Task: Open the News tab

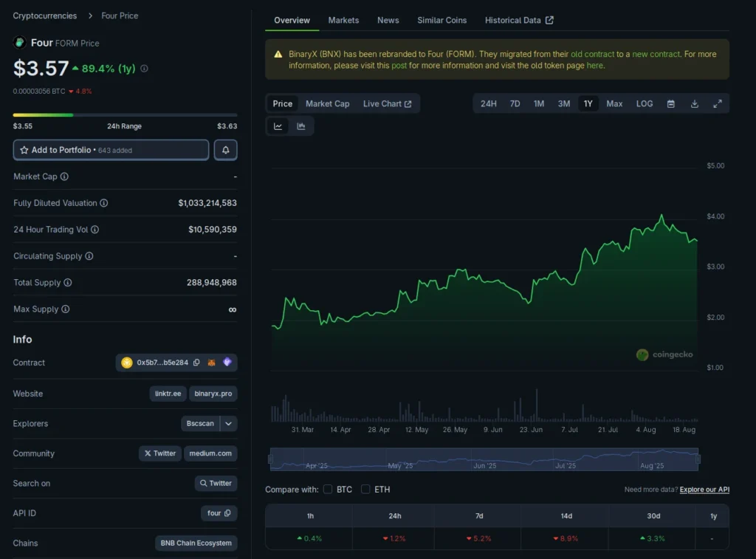Action: [388, 20]
